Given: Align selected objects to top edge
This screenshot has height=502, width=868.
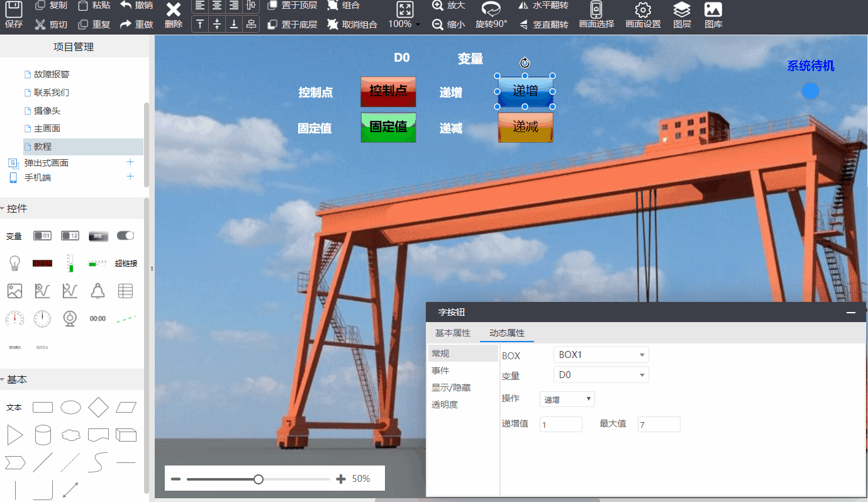Looking at the screenshot, I should pos(200,24).
